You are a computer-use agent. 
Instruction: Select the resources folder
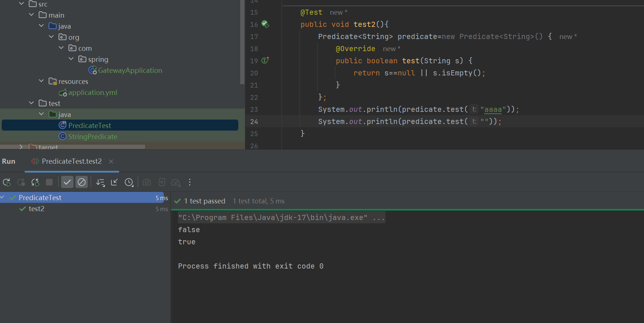[73, 81]
